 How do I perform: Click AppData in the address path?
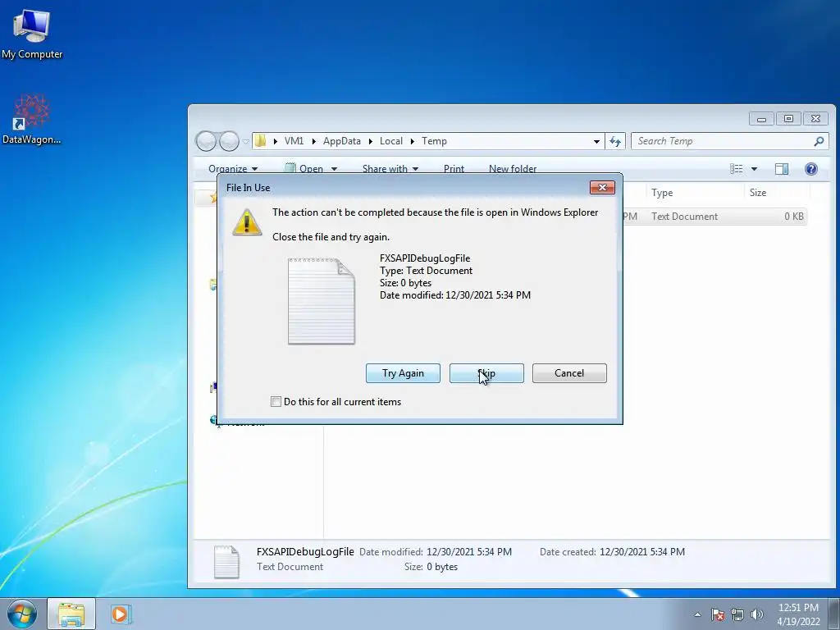342,141
